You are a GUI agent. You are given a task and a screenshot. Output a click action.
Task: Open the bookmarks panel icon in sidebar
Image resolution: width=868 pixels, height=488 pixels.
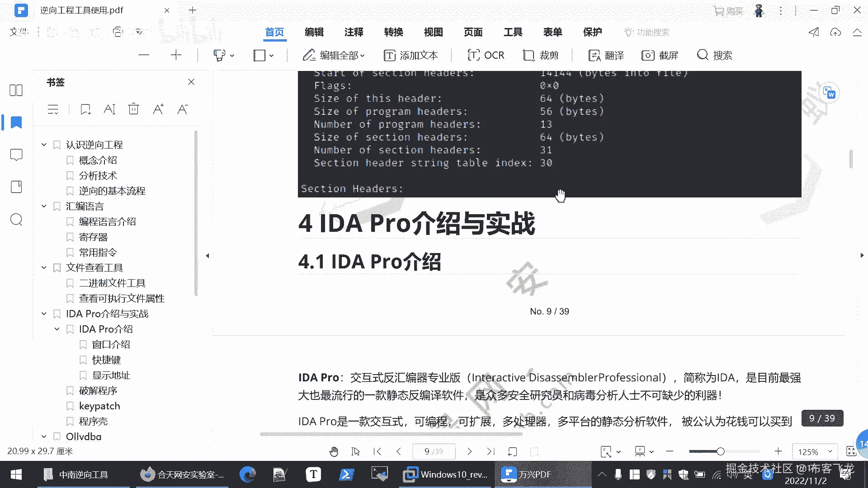point(16,122)
